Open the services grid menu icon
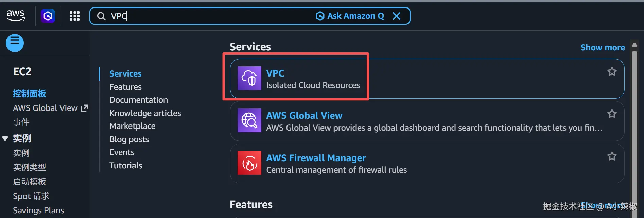Viewport: 644px width, 218px height. point(75,16)
